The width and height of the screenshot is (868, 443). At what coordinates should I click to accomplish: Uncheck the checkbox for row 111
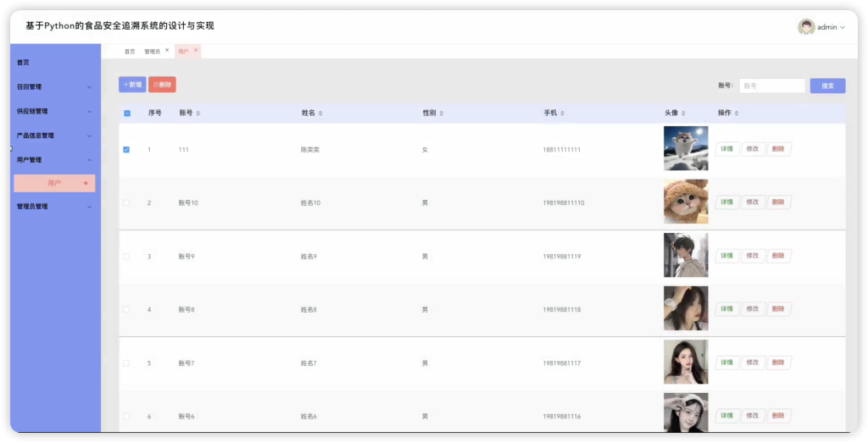[x=126, y=150]
